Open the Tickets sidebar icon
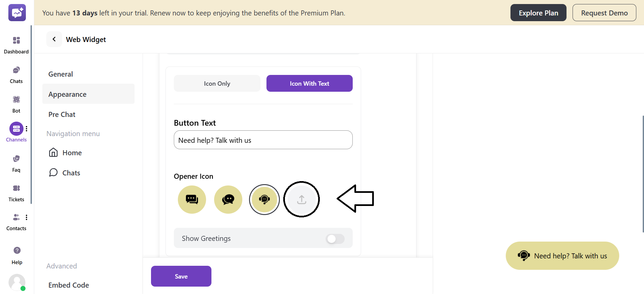The height and width of the screenshot is (294, 644). 16,188
